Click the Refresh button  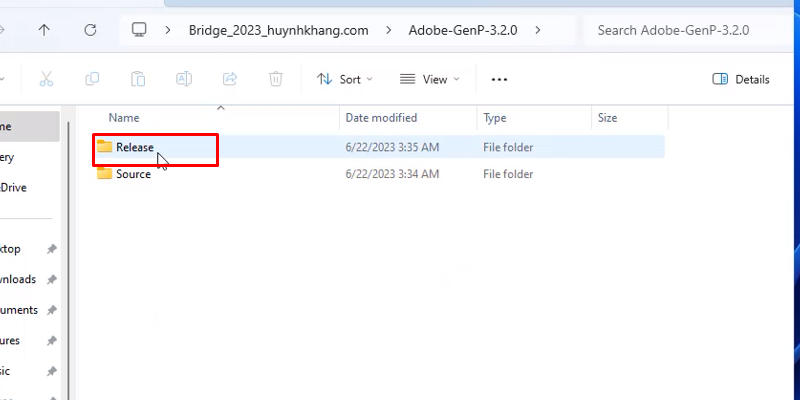(x=90, y=30)
